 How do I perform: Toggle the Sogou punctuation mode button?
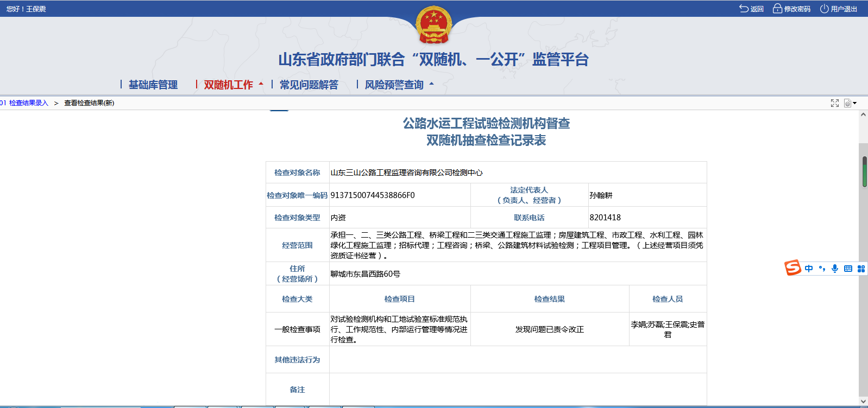(x=822, y=269)
